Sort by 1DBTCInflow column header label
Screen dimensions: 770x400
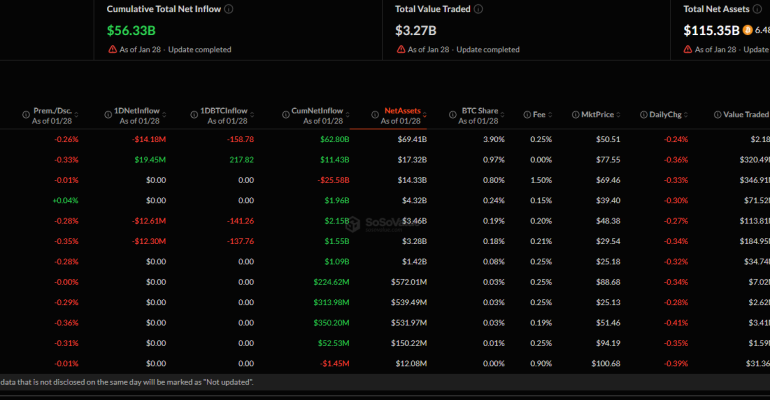click(x=224, y=111)
